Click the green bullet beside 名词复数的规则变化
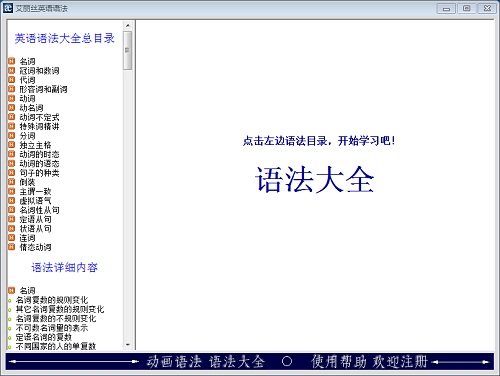The height and width of the screenshot is (376, 500). click(10, 301)
